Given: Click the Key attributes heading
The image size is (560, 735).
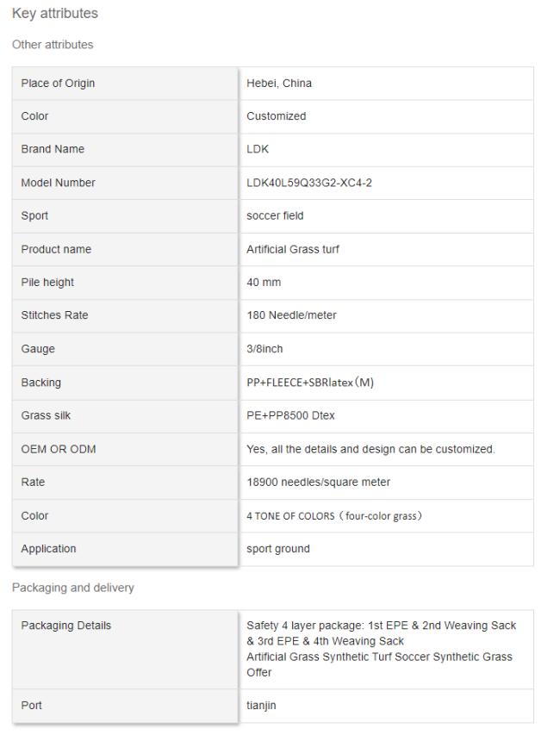Looking at the screenshot, I should coord(55,14).
